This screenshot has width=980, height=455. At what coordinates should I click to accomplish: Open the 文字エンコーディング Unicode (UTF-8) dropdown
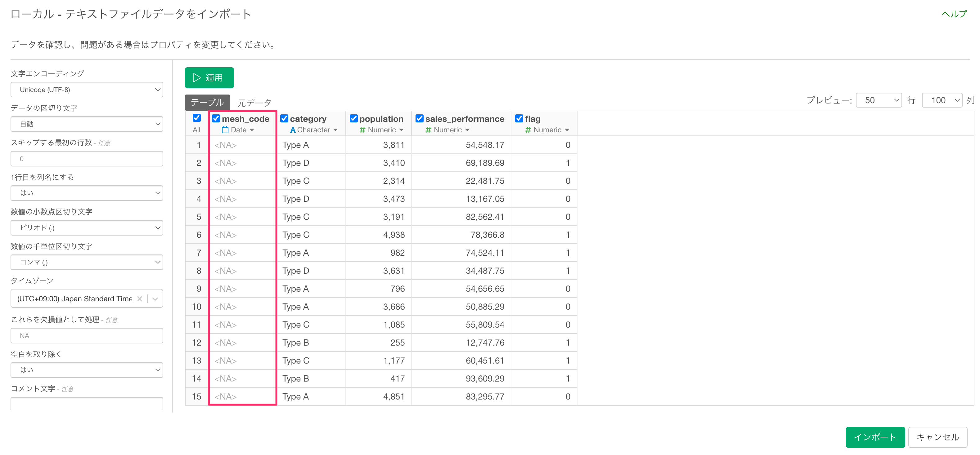coord(87,90)
